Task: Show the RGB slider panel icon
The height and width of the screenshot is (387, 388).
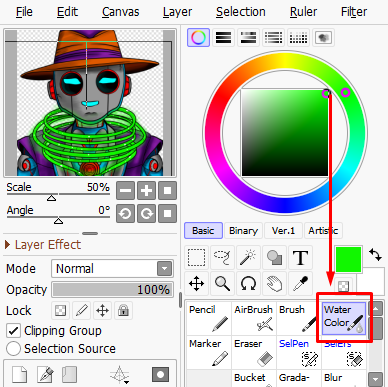Action: tap(223, 37)
